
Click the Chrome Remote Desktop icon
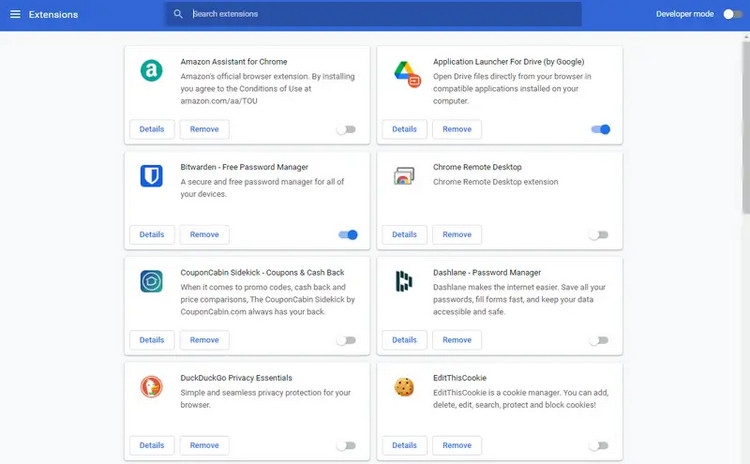[404, 176]
